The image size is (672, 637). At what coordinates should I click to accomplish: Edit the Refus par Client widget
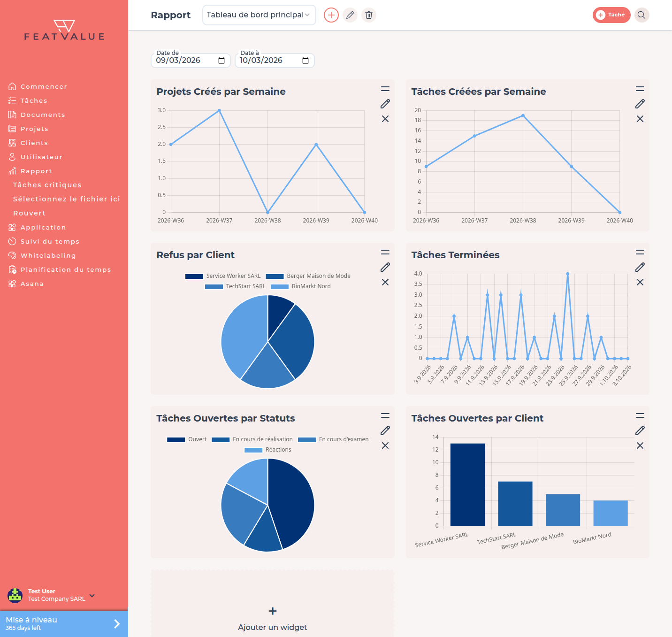click(x=385, y=267)
